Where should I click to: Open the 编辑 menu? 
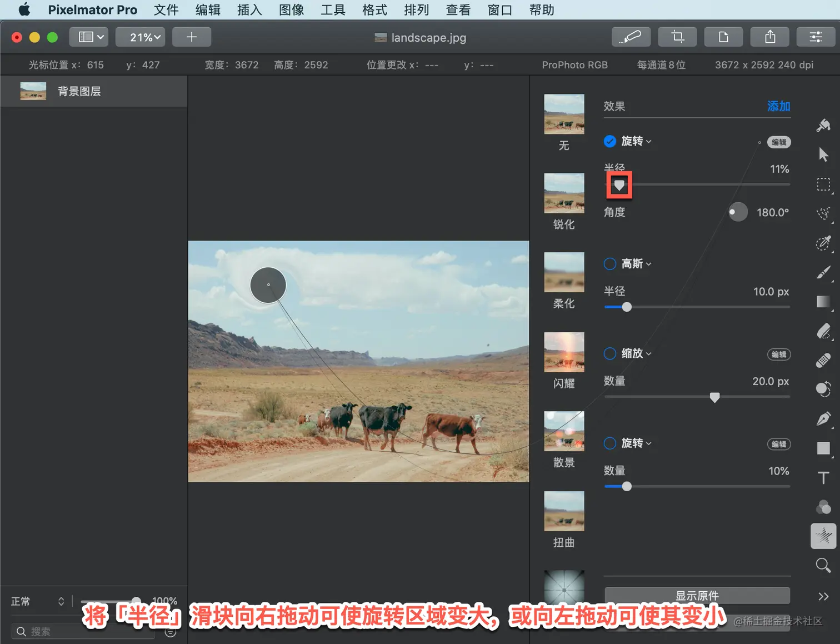[x=208, y=9]
